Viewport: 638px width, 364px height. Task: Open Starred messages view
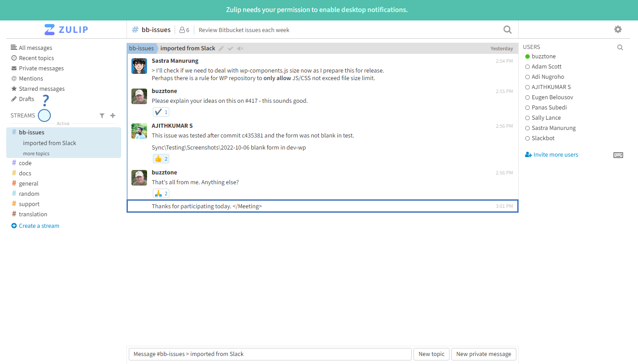(41, 89)
